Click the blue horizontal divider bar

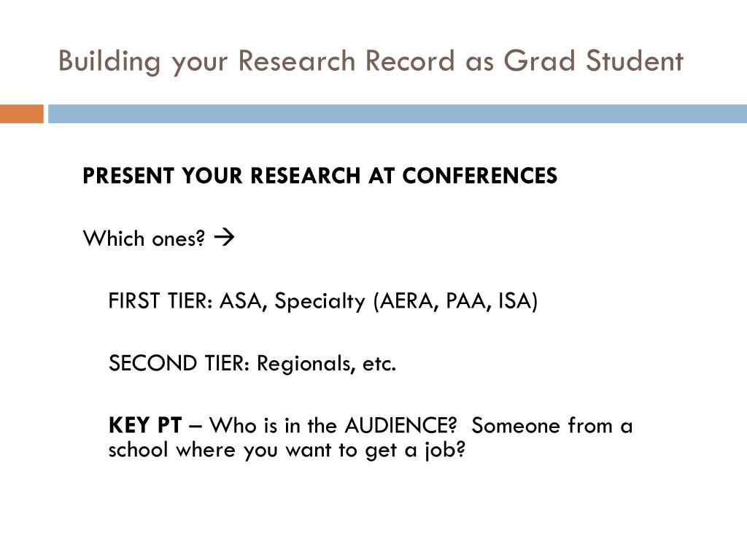click(398, 114)
